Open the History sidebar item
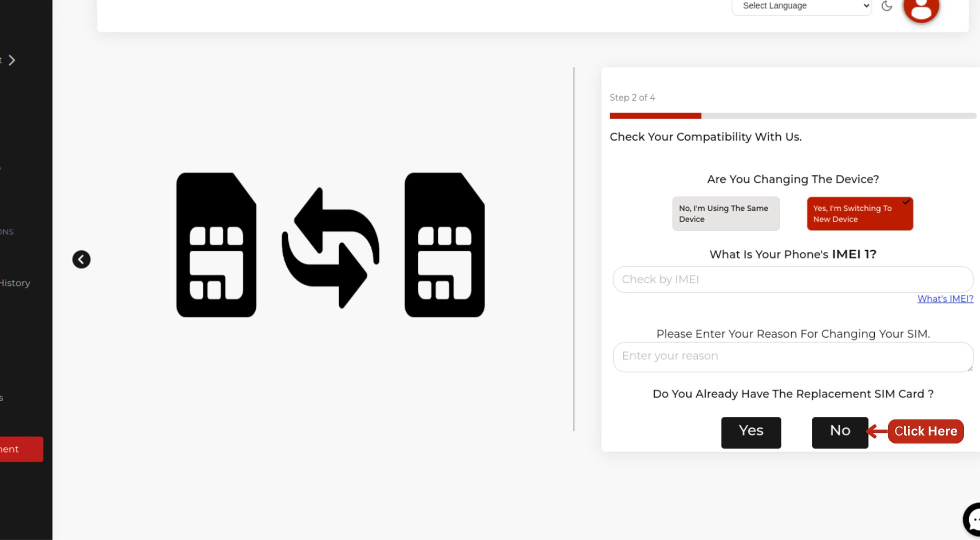This screenshot has width=980, height=540. point(15,283)
